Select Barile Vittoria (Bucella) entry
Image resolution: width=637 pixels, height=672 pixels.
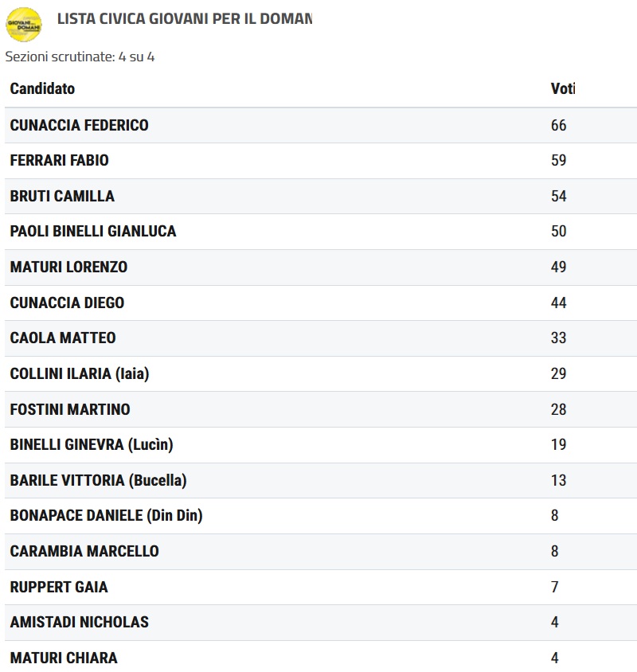click(x=98, y=480)
